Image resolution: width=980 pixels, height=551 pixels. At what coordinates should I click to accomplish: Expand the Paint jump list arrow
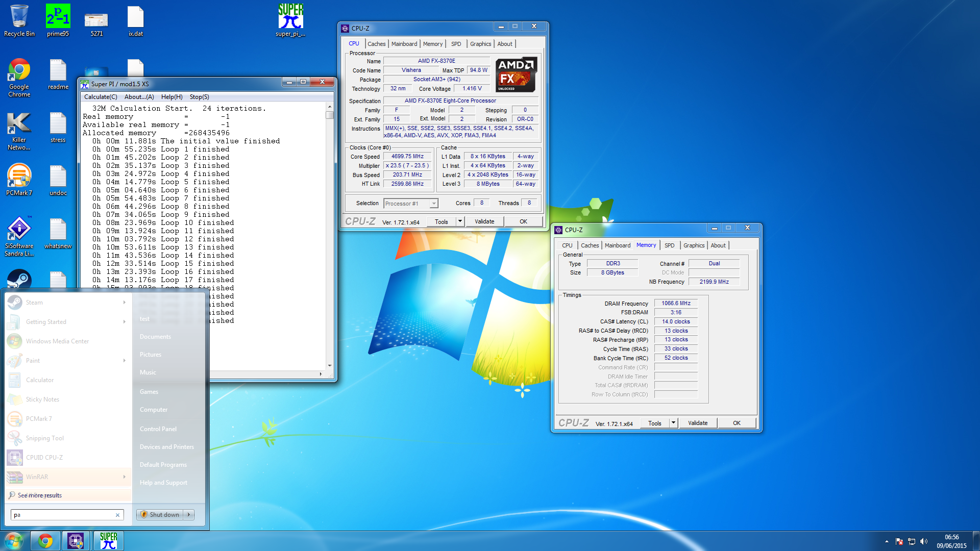[x=125, y=361]
